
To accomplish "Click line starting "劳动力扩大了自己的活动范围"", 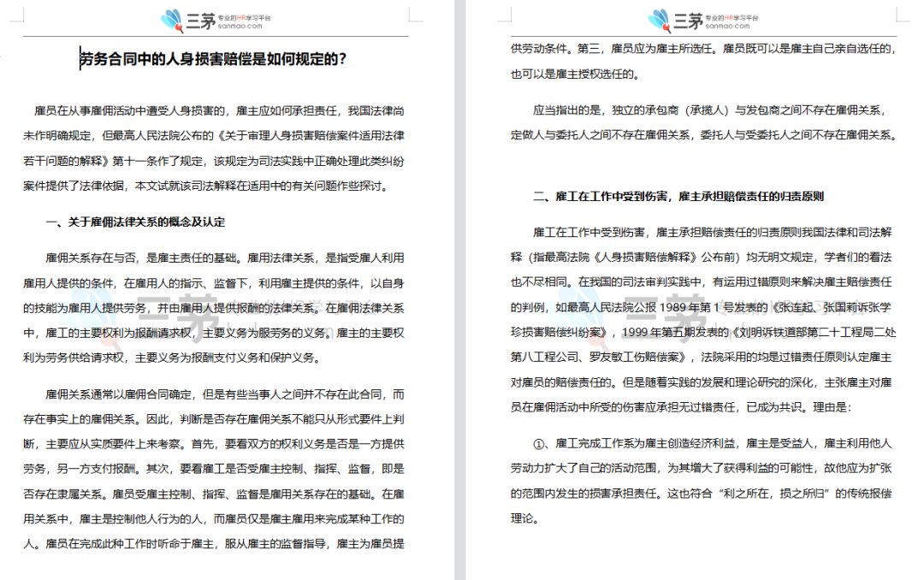I will [702, 468].
